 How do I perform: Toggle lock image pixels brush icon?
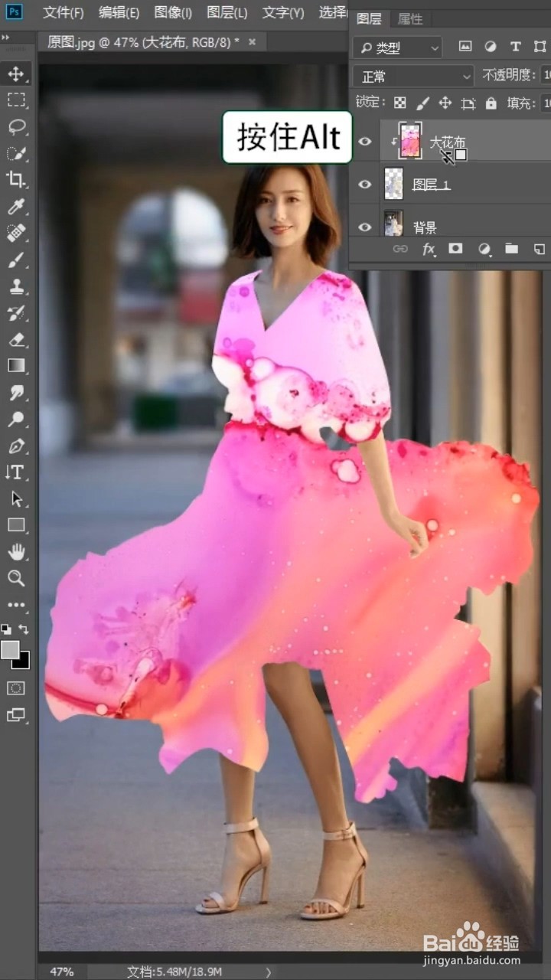(422, 103)
